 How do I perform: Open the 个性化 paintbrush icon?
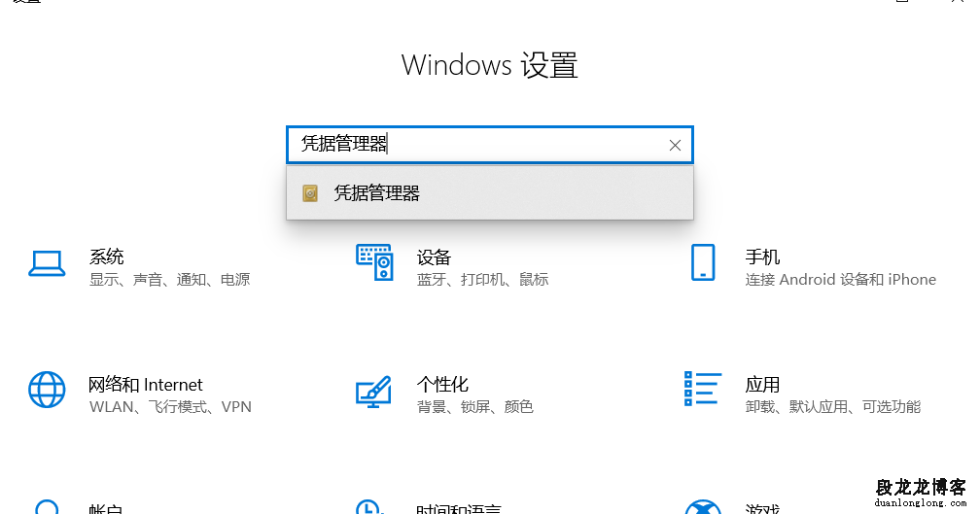pos(373,393)
